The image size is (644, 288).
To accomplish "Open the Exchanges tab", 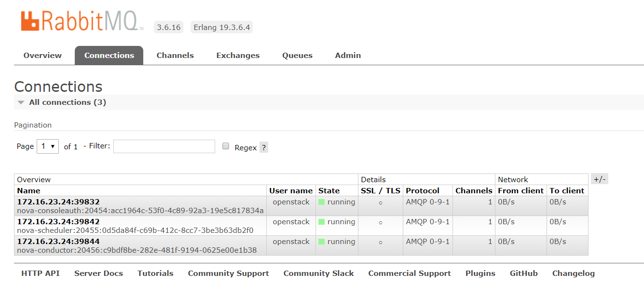I will click(238, 55).
